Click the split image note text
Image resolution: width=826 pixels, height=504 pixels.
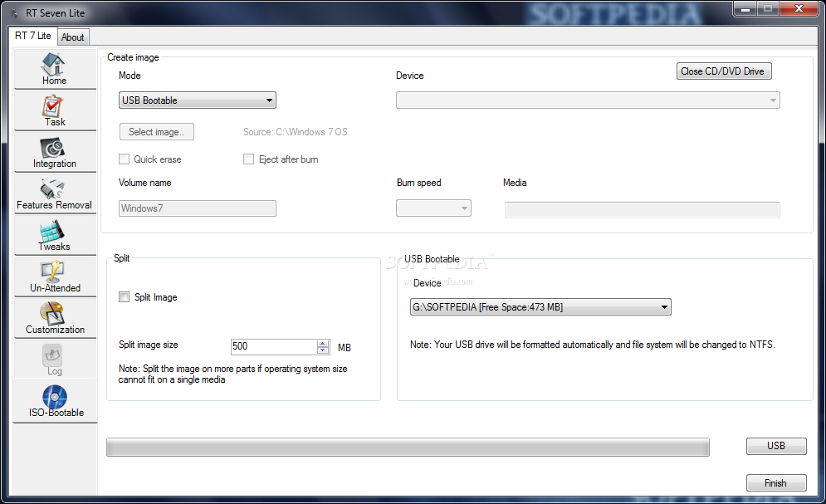[x=232, y=374]
